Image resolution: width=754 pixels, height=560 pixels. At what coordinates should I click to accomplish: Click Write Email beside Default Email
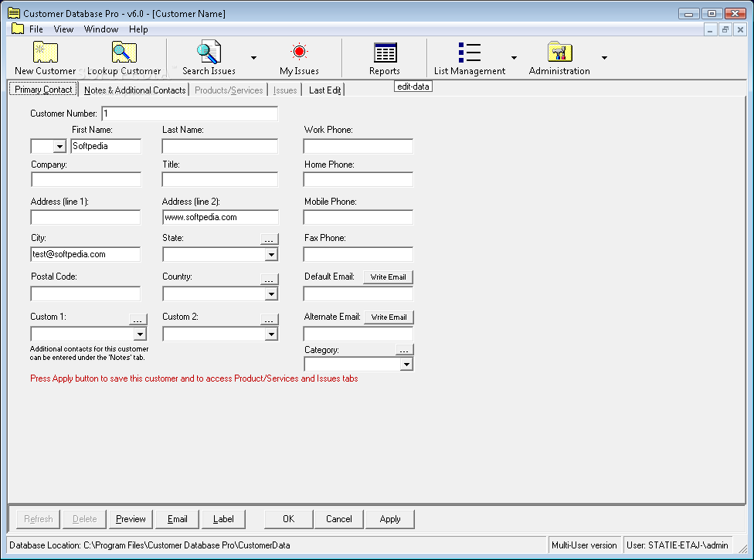click(x=388, y=277)
